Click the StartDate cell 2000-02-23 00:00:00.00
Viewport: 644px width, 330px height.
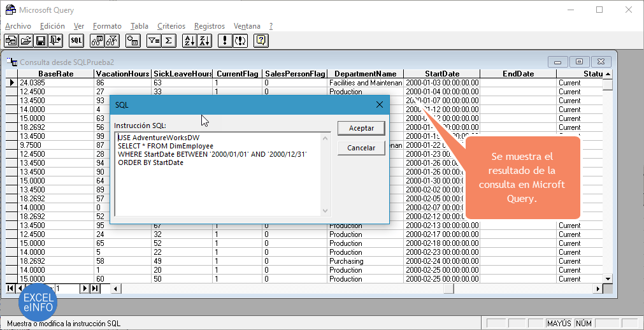(x=442, y=252)
